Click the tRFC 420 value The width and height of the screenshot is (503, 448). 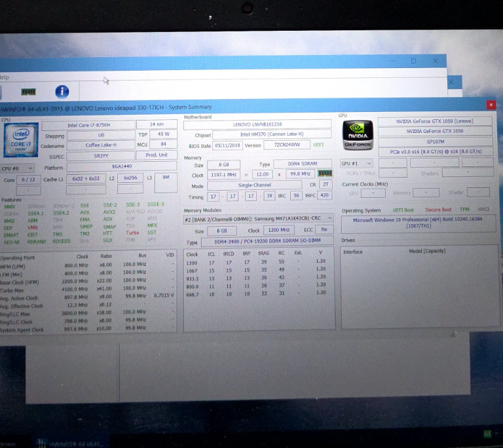324,195
